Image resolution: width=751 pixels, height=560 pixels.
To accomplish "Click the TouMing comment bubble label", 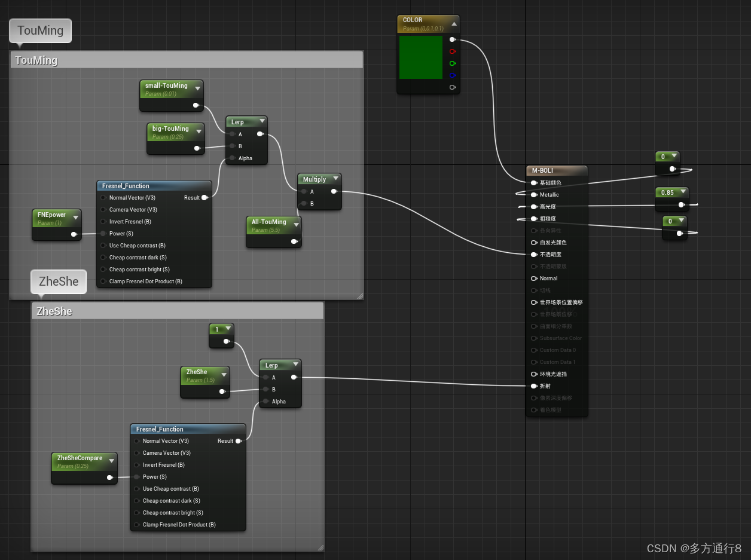I will (39, 30).
